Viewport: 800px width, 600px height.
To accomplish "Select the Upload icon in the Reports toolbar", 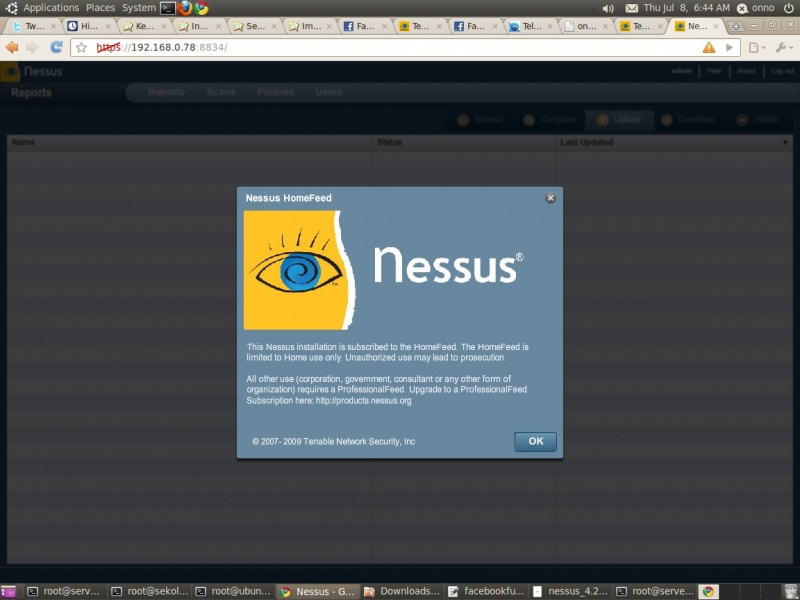I will point(619,119).
